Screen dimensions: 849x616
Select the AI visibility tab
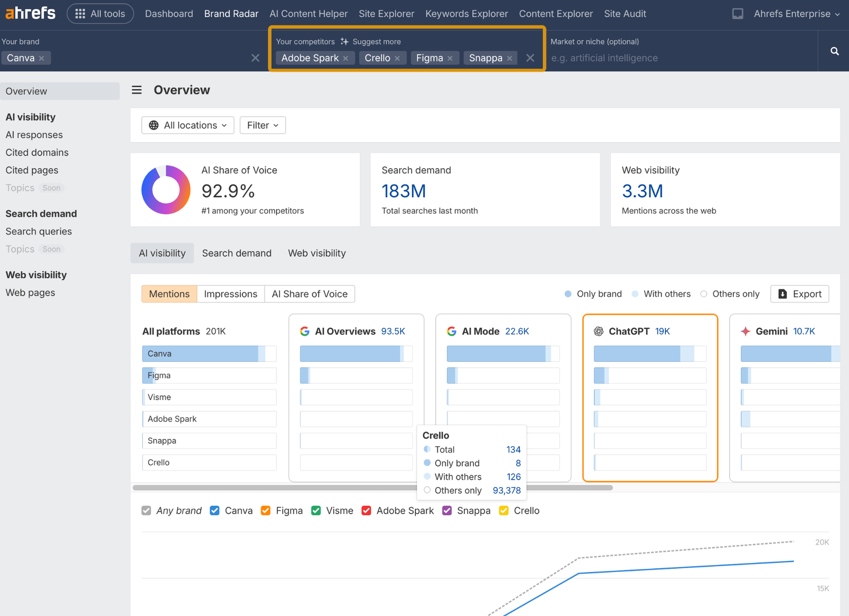click(162, 253)
